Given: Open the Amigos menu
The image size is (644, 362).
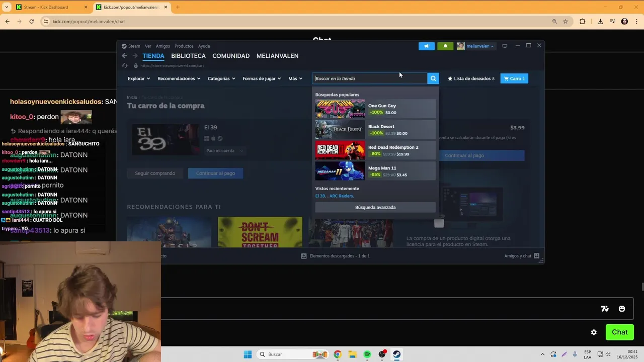Looking at the screenshot, I should coord(163,46).
